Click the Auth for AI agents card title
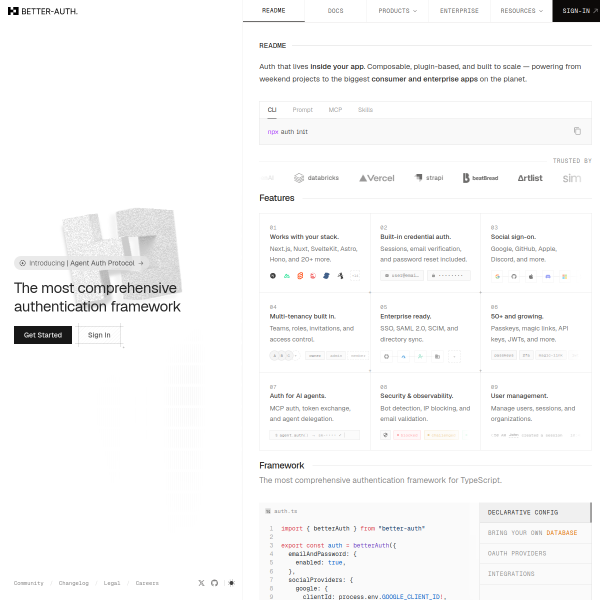The height and width of the screenshot is (600, 600). coord(298,396)
